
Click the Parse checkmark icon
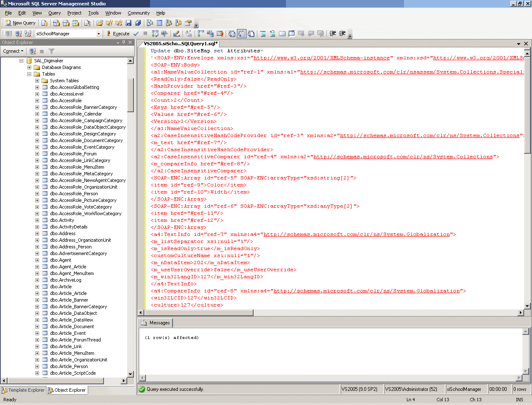(136, 34)
